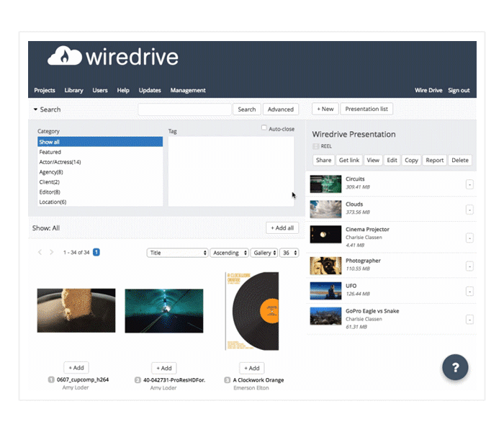Viewport: 504px width, 432px height.
Task: Click the search text input field
Action: [184, 109]
